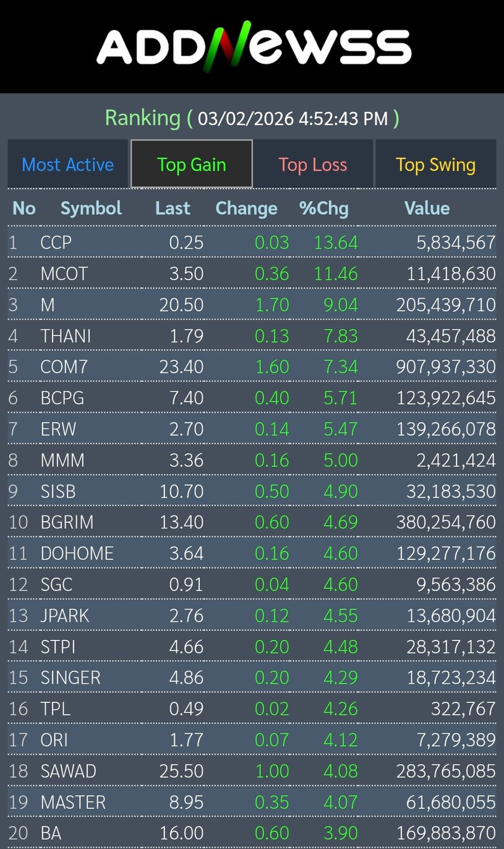Open the CCP stock symbol

point(56,243)
